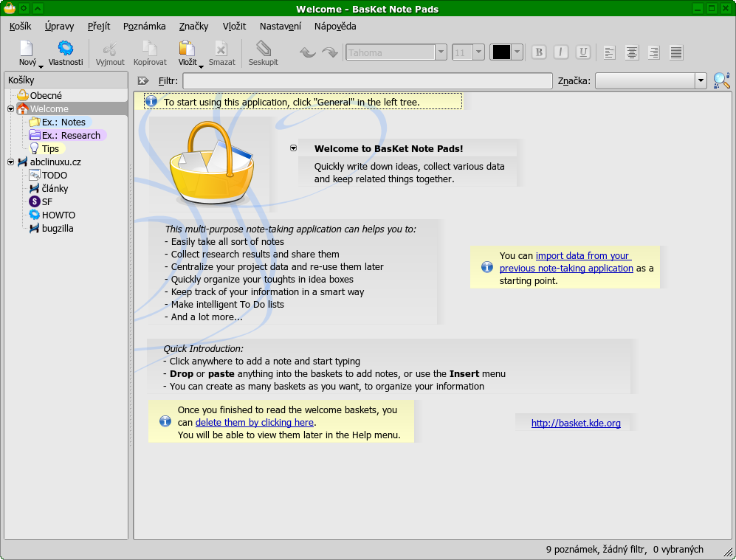Collapse the abclinuxu.cz tree node

tap(11, 162)
